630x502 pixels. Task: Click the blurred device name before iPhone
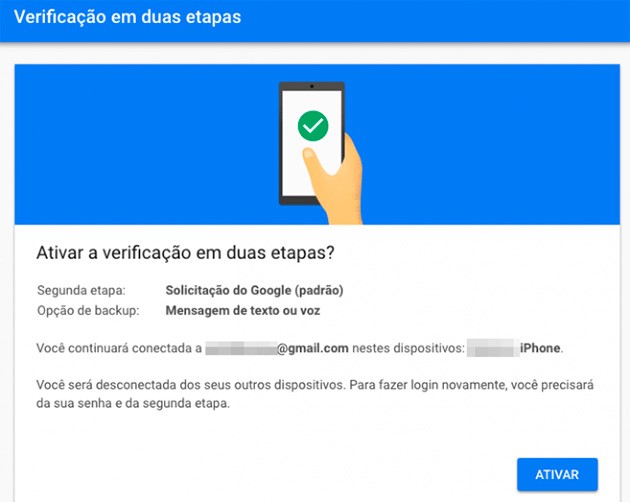pyautogui.click(x=493, y=348)
